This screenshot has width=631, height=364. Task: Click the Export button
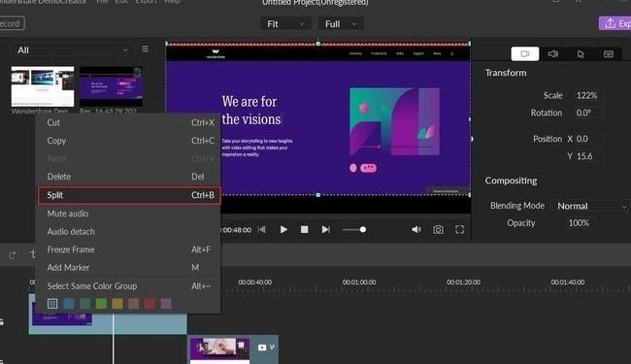point(614,23)
